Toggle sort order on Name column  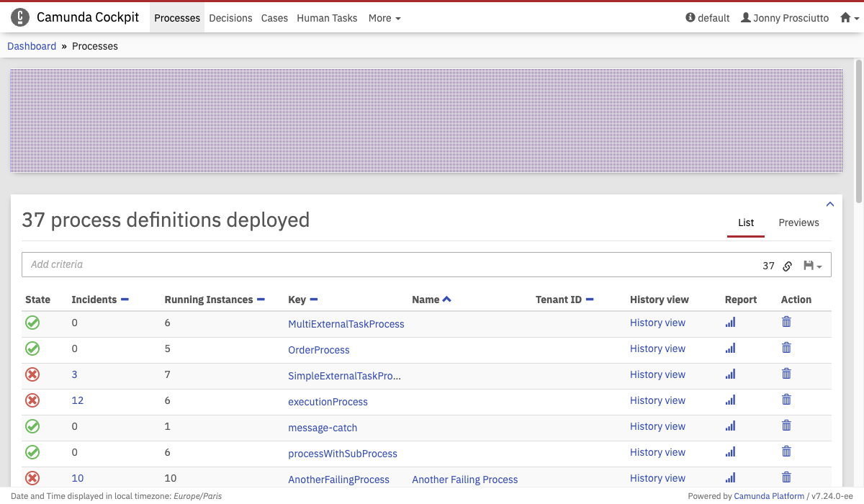click(446, 300)
